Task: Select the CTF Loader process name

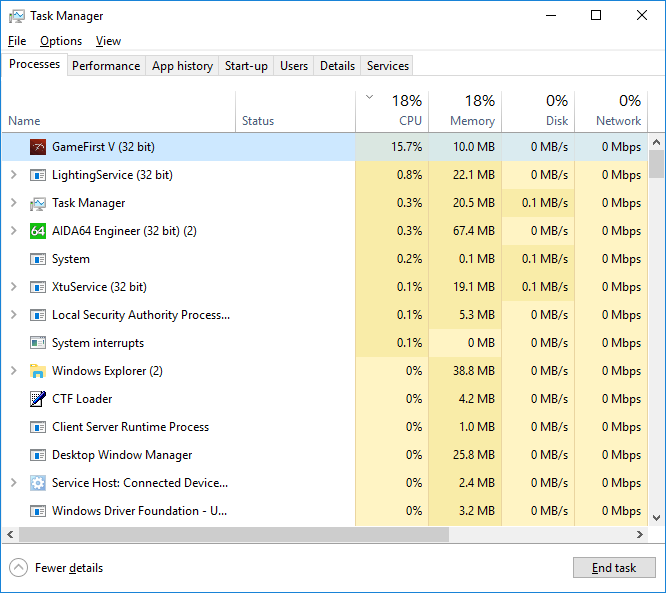Action: tap(82, 399)
